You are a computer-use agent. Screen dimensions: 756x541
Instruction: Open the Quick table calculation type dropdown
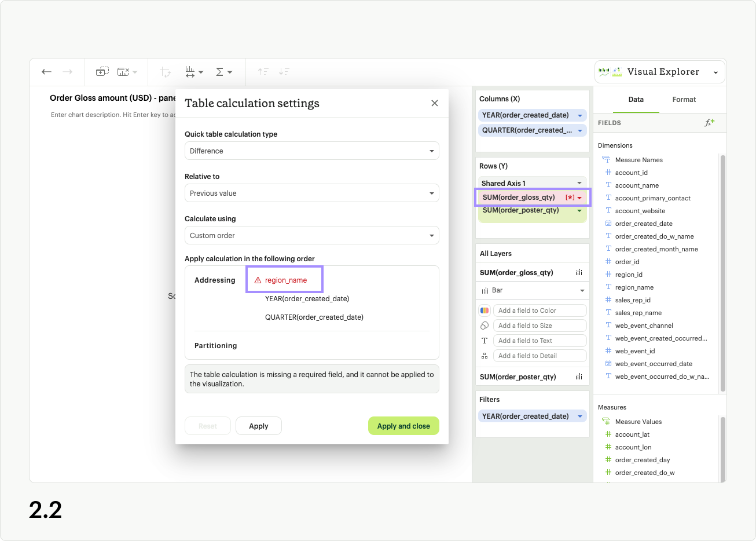tap(311, 151)
